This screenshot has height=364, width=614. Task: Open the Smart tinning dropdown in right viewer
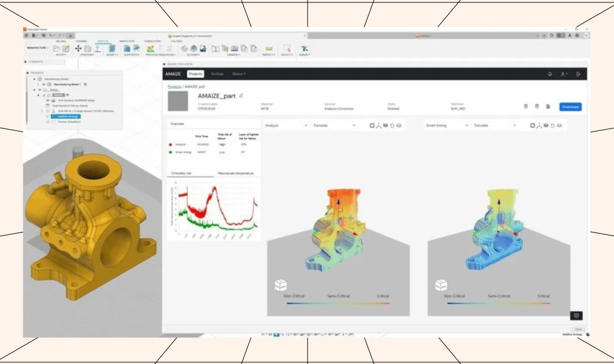point(447,126)
